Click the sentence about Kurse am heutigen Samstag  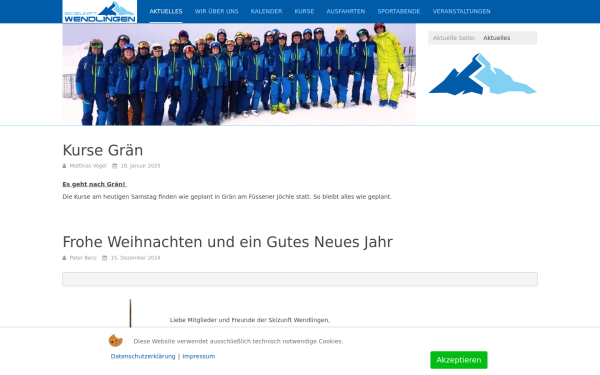(227, 197)
